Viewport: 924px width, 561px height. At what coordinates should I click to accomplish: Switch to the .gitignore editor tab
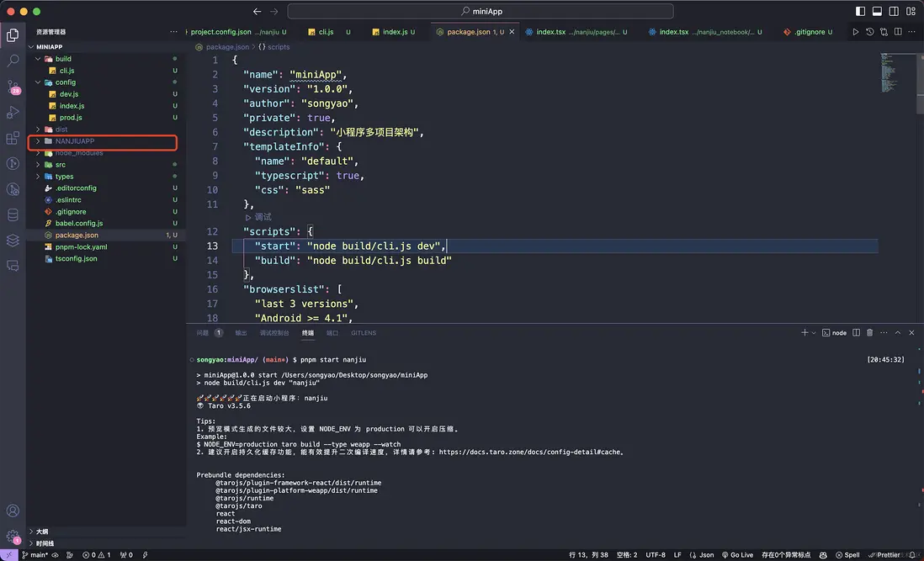[808, 32]
